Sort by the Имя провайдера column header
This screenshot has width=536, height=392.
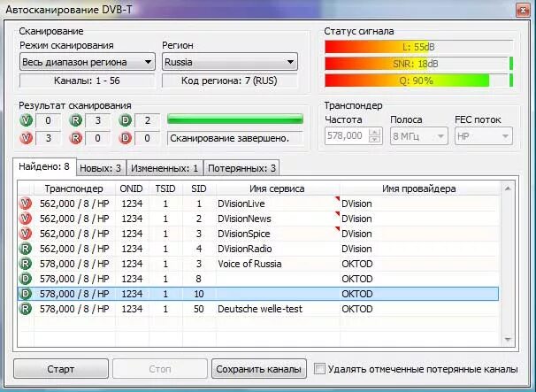[x=420, y=188]
